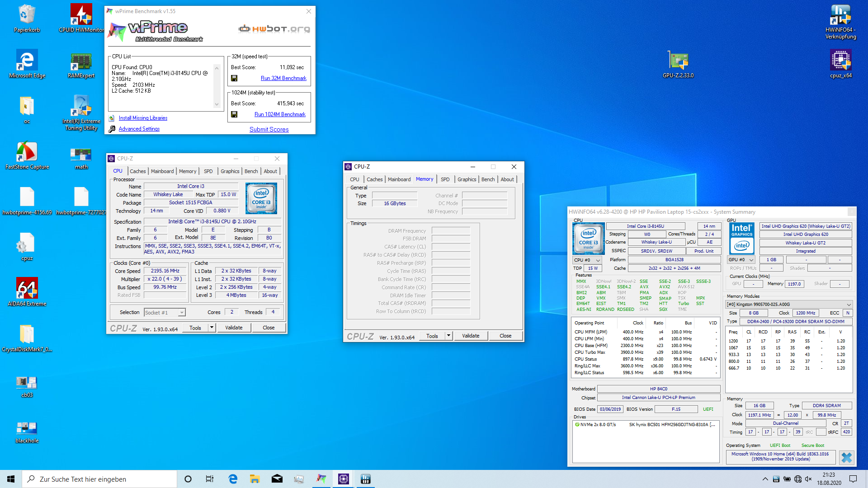This screenshot has height=488, width=868.
Task: Open the notification center icon
Action: 853,479
